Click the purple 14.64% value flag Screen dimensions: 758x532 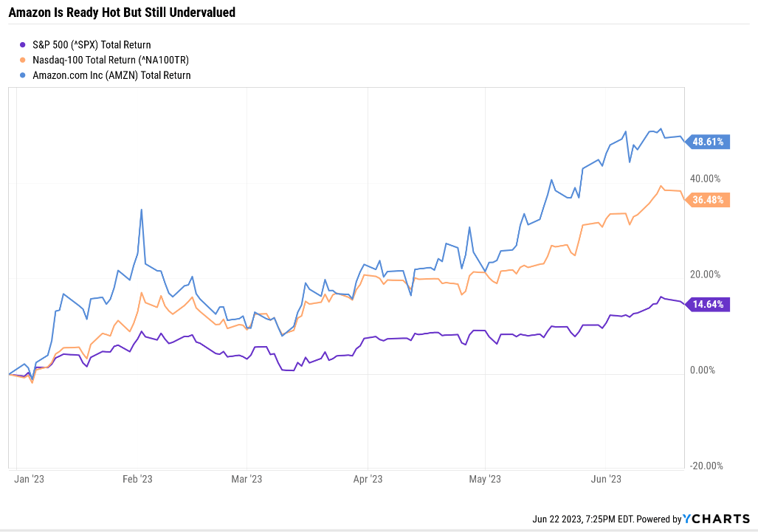708,304
